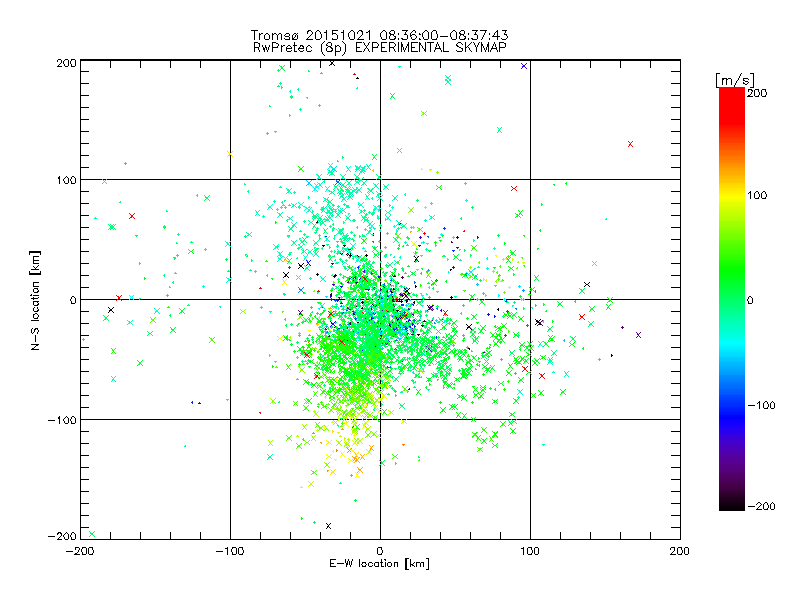Click the "N-S location [km]" axis label
Screen dimensions: 800x600
(35, 300)
